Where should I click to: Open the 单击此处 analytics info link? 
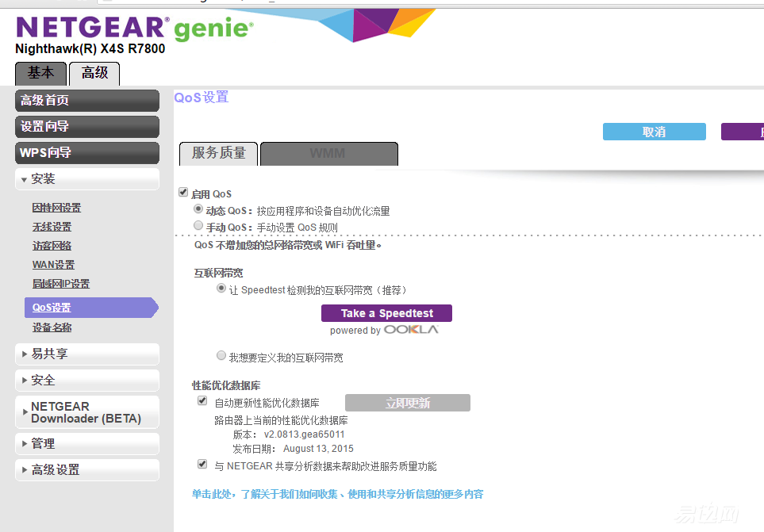pyautogui.click(x=338, y=494)
